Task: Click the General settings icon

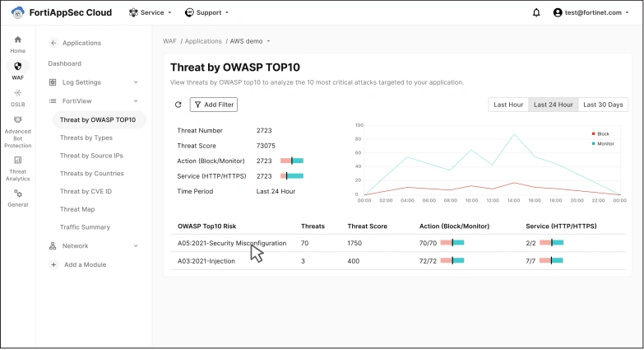Action: point(17,194)
